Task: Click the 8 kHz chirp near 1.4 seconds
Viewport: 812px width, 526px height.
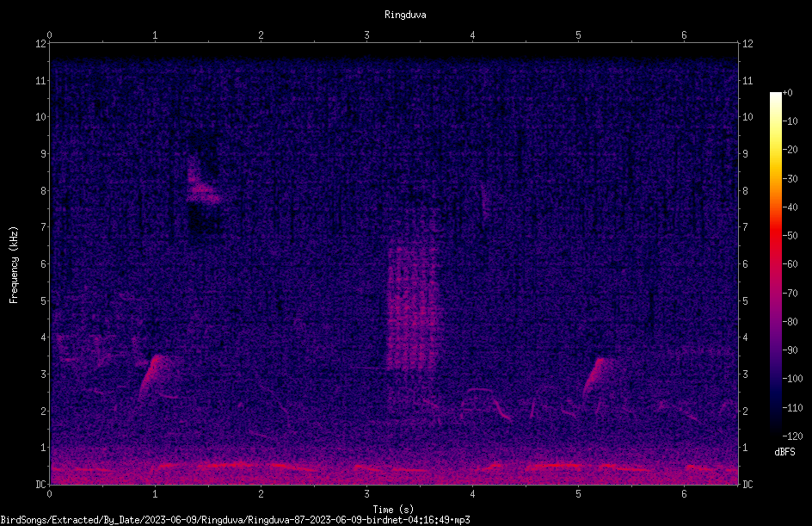Action: pos(203,181)
